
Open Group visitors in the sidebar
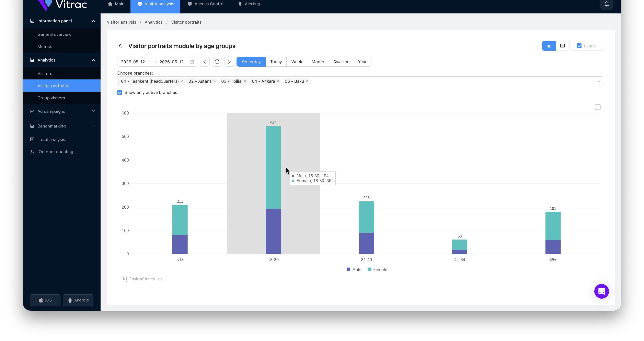click(61, 98)
